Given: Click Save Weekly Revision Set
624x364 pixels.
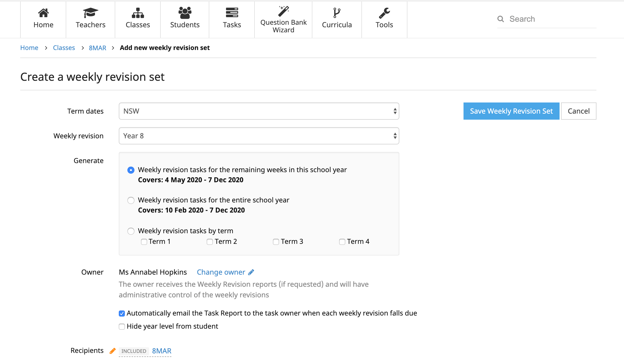Looking at the screenshot, I should tap(511, 111).
